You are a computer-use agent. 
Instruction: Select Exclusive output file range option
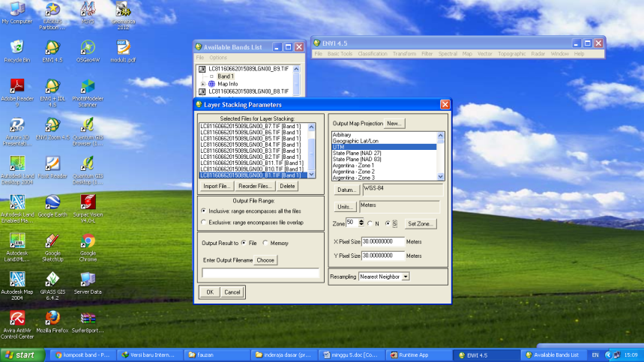coord(204,223)
